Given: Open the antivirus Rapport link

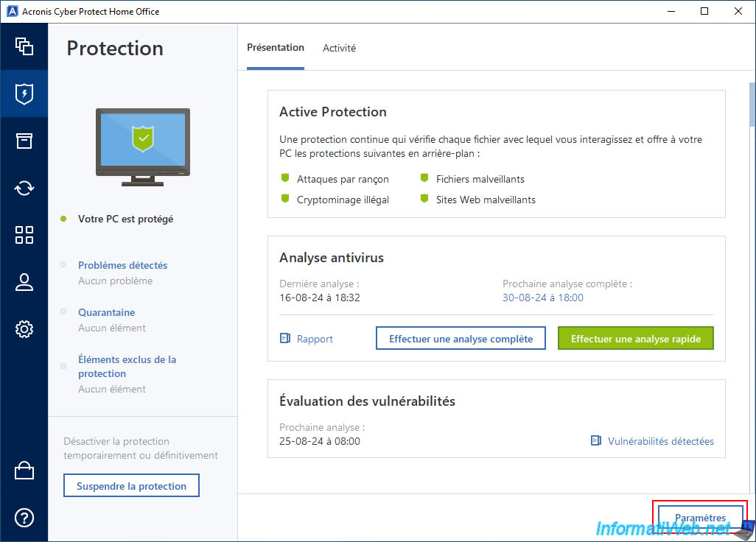Looking at the screenshot, I should point(307,339).
